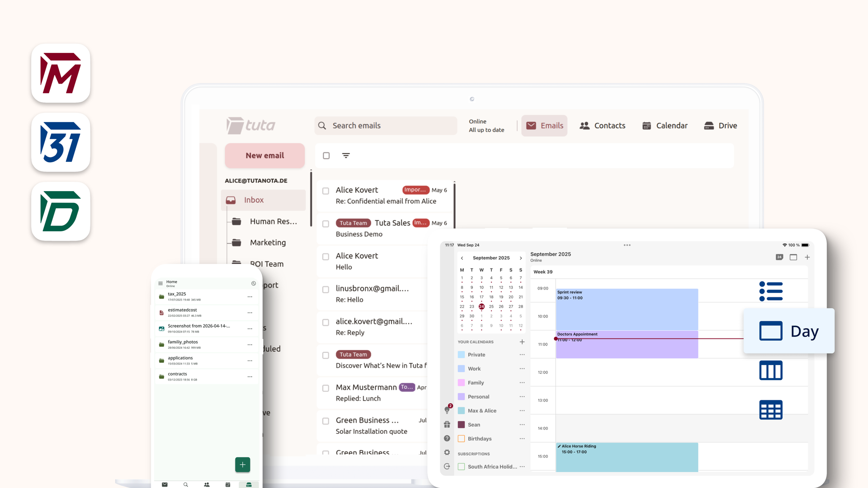Tap the calendar icon in phone bottom bar

click(228, 484)
